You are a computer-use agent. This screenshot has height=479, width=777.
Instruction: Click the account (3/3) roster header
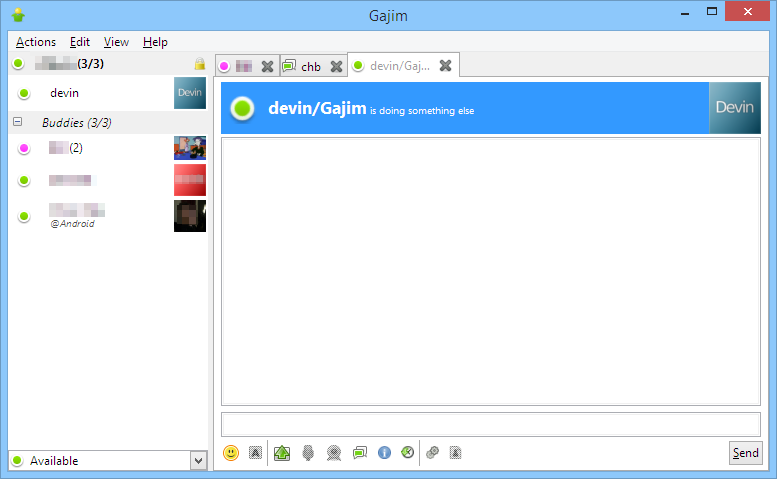pyautogui.click(x=108, y=63)
